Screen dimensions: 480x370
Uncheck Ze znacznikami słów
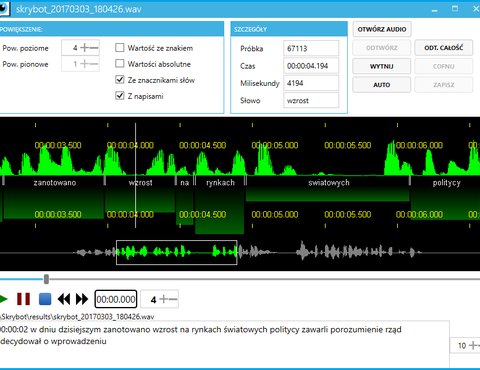(120, 80)
